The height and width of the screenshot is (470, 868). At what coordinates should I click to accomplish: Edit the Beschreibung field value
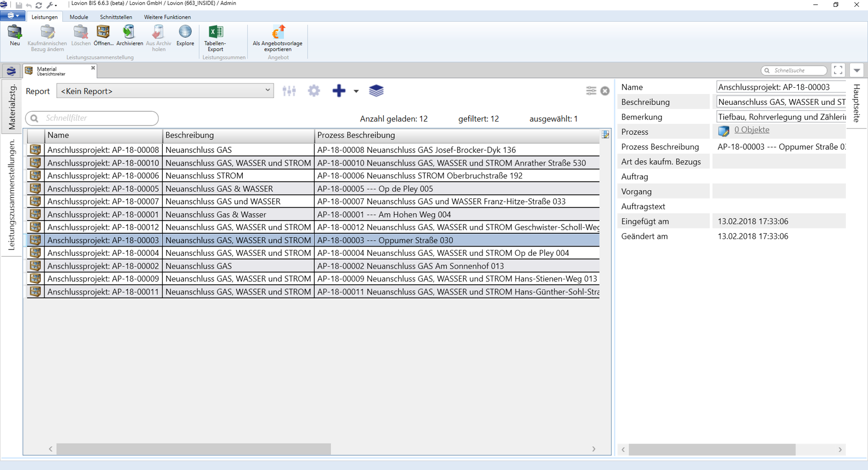781,102
